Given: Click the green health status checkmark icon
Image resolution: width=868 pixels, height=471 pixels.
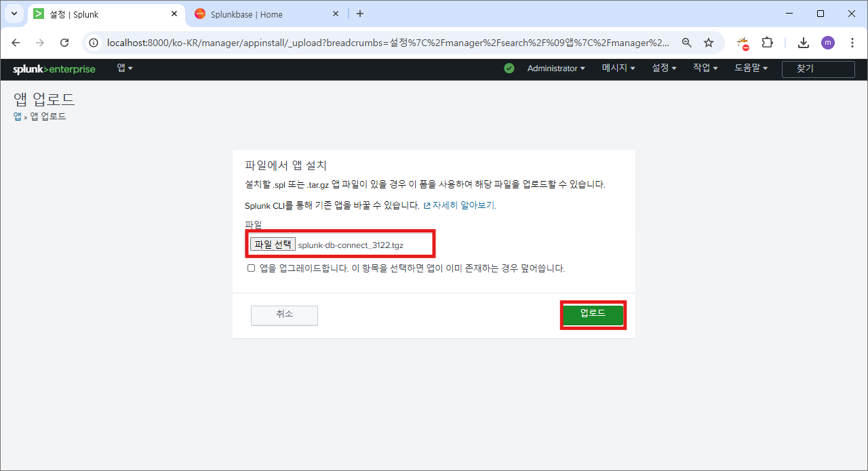Looking at the screenshot, I should (509, 68).
